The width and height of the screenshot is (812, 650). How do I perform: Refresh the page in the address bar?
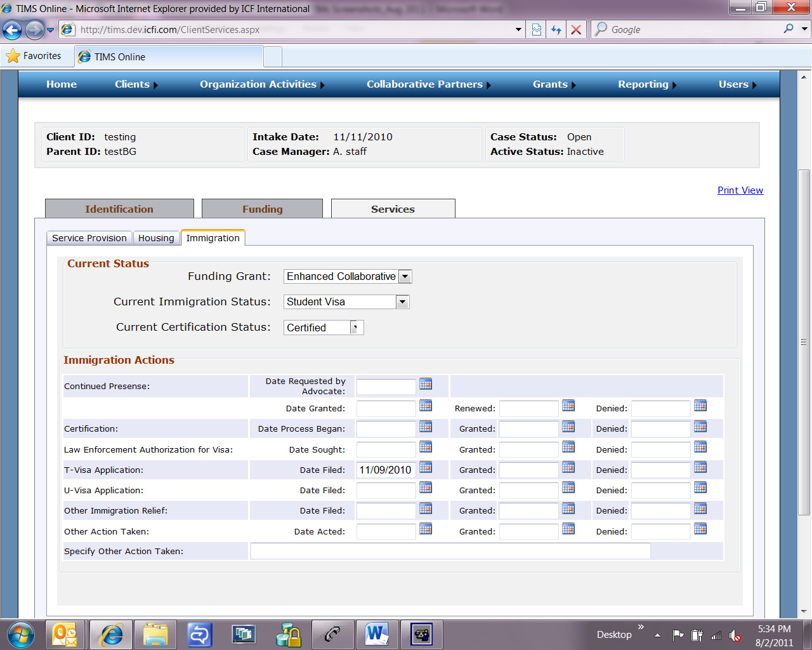pos(556,29)
